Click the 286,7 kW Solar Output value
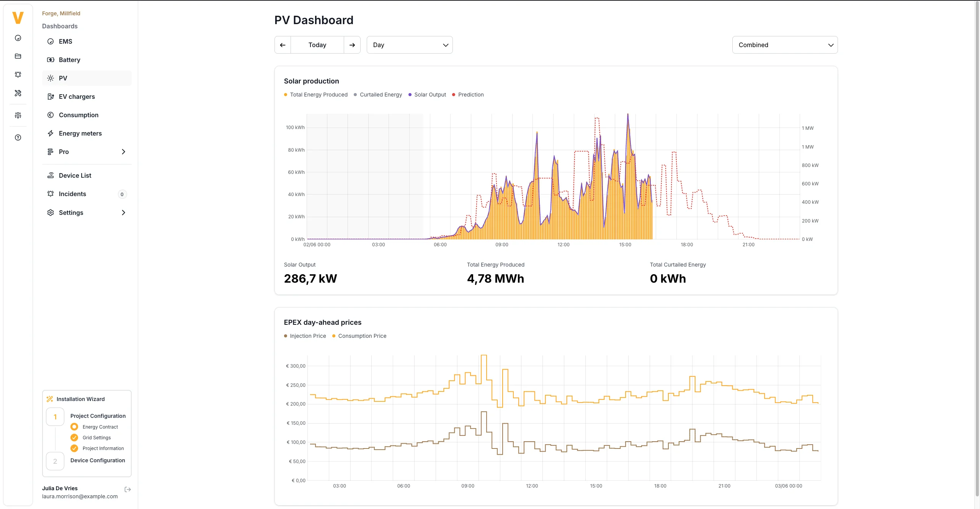Viewport: 980px width, 509px height. click(x=310, y=278)
